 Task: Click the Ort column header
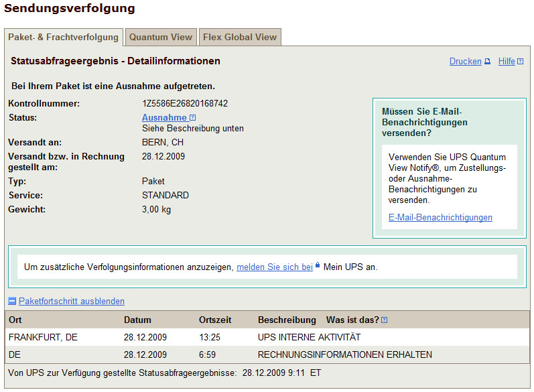[x=15, y=320]
